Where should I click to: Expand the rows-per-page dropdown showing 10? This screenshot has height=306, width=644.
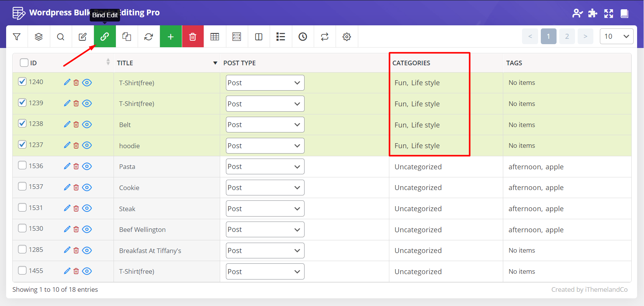point(616,36)
